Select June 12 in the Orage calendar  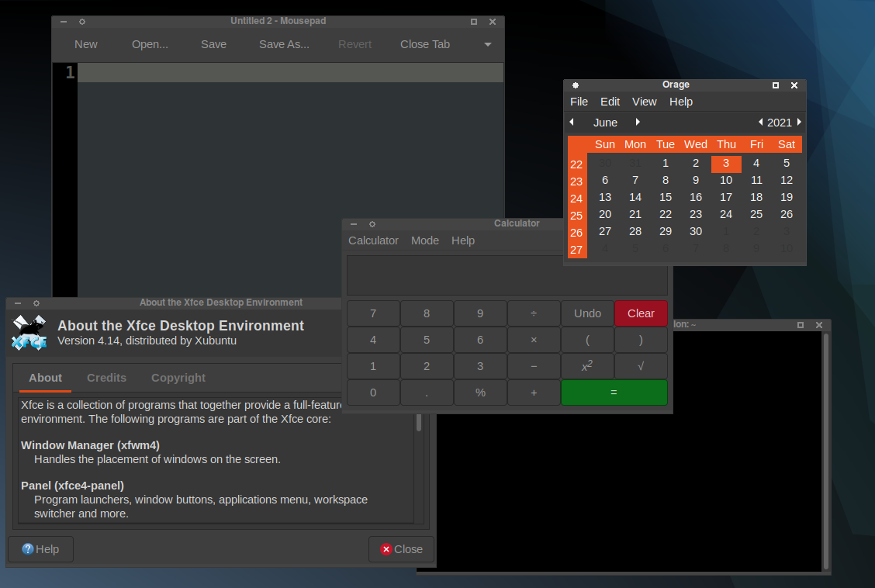[x=787, y=180]
